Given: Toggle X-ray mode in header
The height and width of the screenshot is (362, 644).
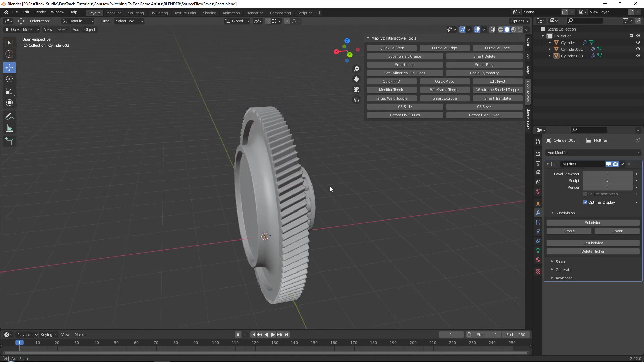Looking at the screenshot, I should tap(492, 29).
